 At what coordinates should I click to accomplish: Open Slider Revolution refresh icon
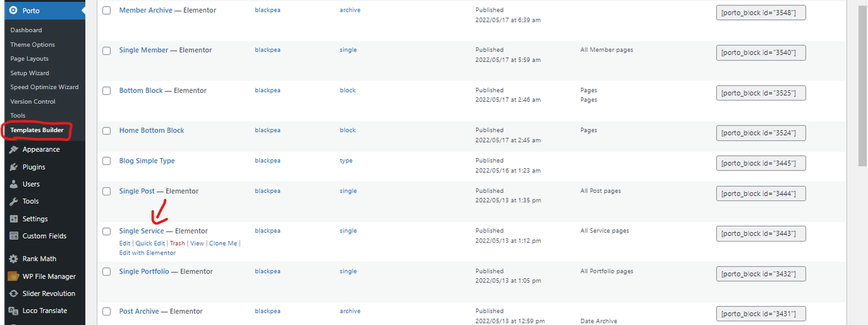[x=14, y=294]
